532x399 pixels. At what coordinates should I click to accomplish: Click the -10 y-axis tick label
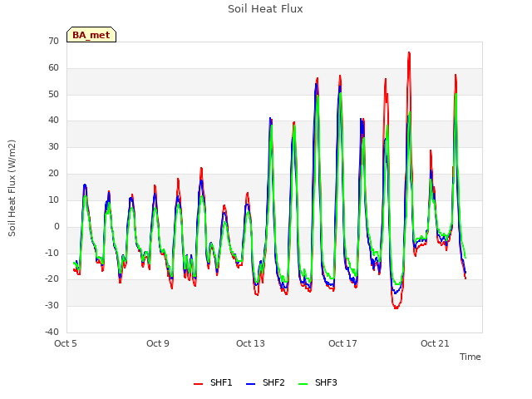point(52,253)
